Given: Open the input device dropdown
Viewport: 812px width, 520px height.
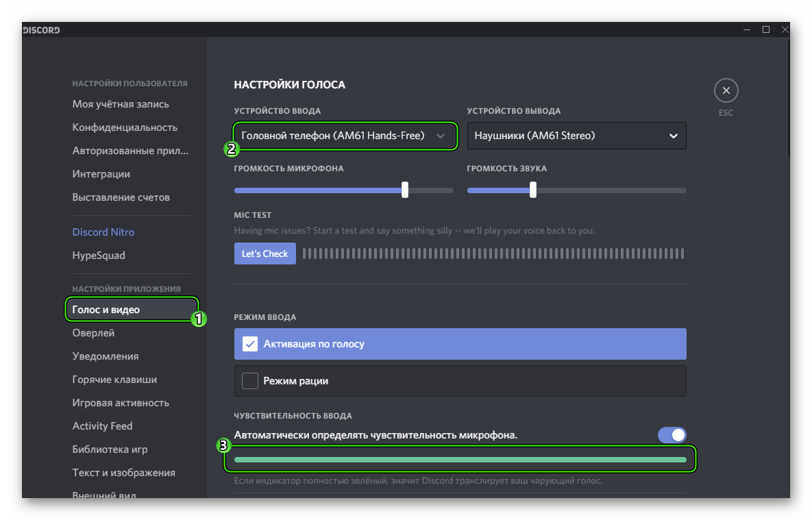Looking at the screenshot, I should point(345,136).
